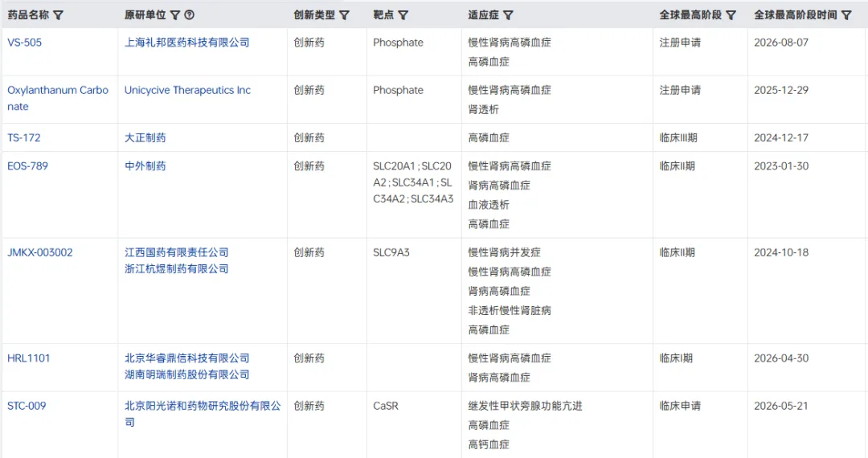
Task: Select date 2024-10-18
Action: [781, 253]
